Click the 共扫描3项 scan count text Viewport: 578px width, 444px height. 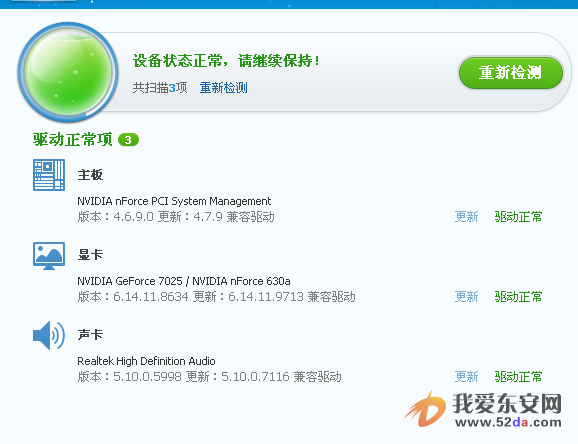coord(160,88)
